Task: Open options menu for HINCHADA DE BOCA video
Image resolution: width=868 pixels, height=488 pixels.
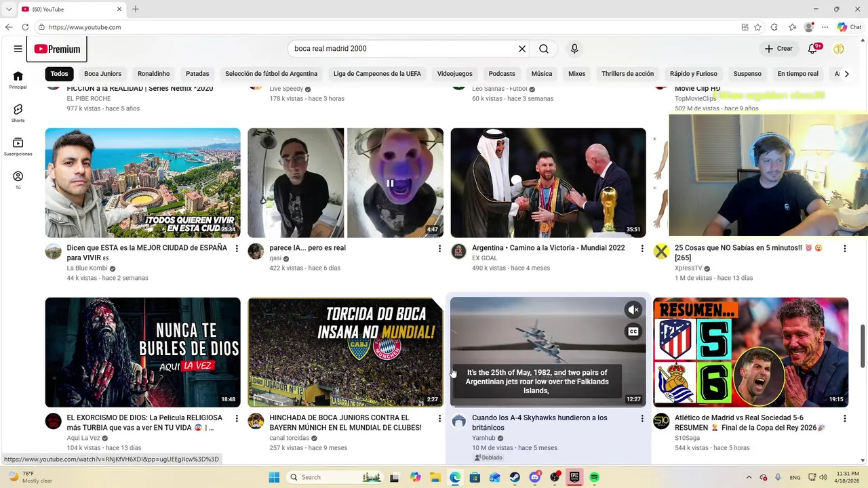Action: pyautogui.click(x=439, y=419)
